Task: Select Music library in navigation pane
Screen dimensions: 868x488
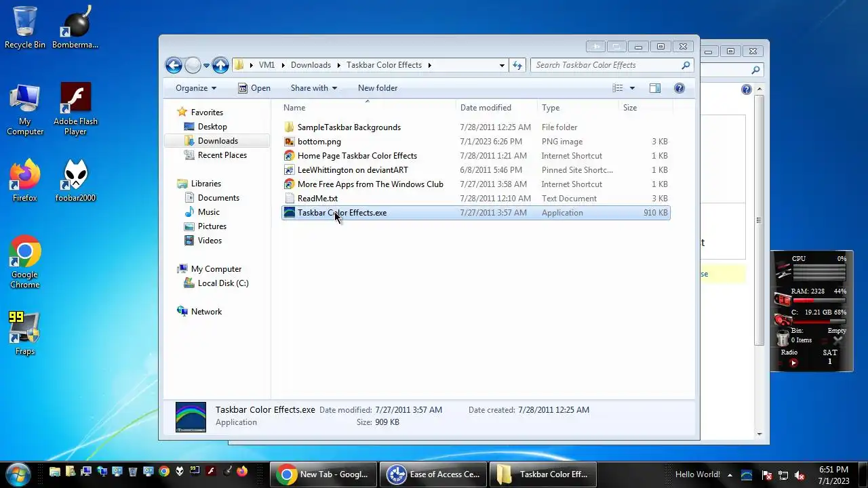Action: click(x=208, y=212)
